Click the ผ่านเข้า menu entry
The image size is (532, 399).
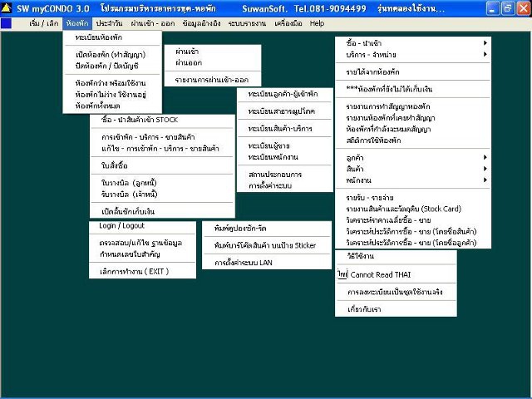coord(213,52)
